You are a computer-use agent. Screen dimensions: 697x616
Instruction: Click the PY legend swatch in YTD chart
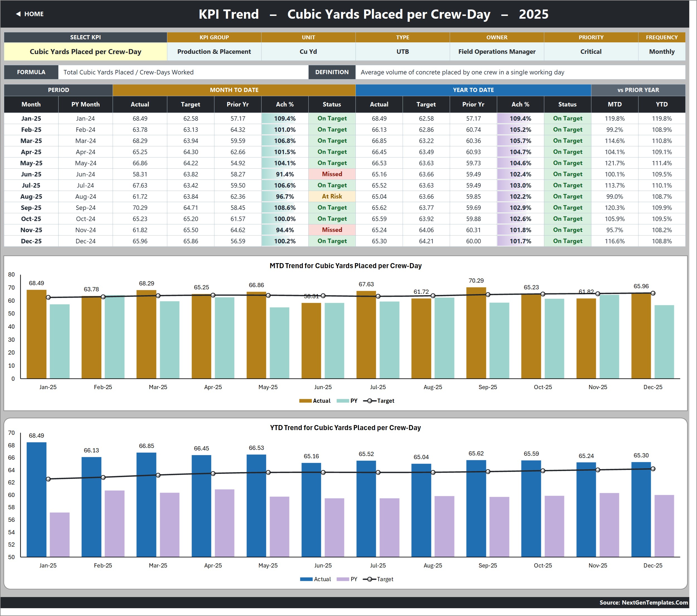pyautogui.click(x=343, y=579)
